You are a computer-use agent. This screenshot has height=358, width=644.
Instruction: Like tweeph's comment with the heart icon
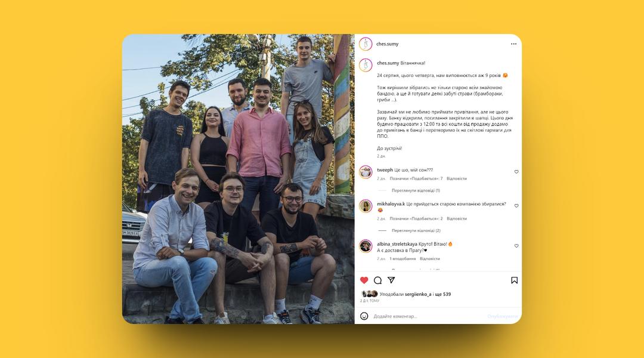click(516, 172)
